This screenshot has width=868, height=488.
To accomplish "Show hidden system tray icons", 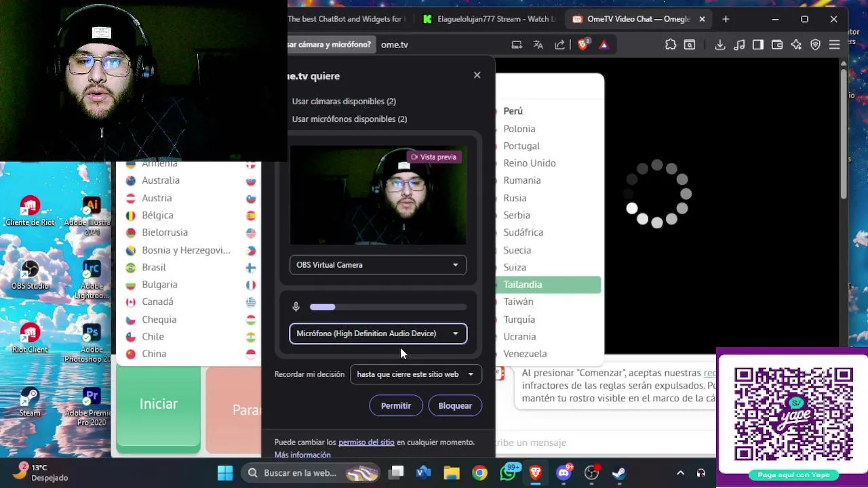I will coord(680,473).
